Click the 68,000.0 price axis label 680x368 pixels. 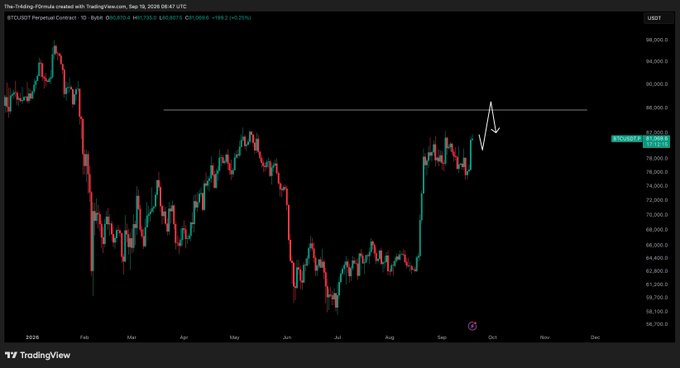657,230
